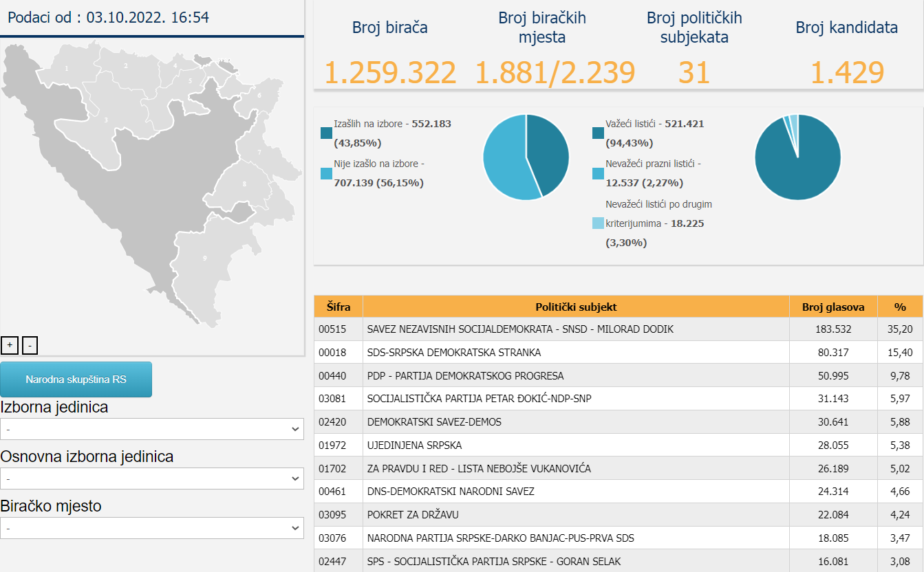Select map region labeled 9
The height and width of the screenshot is (572, 924).
tap(204, 258)
